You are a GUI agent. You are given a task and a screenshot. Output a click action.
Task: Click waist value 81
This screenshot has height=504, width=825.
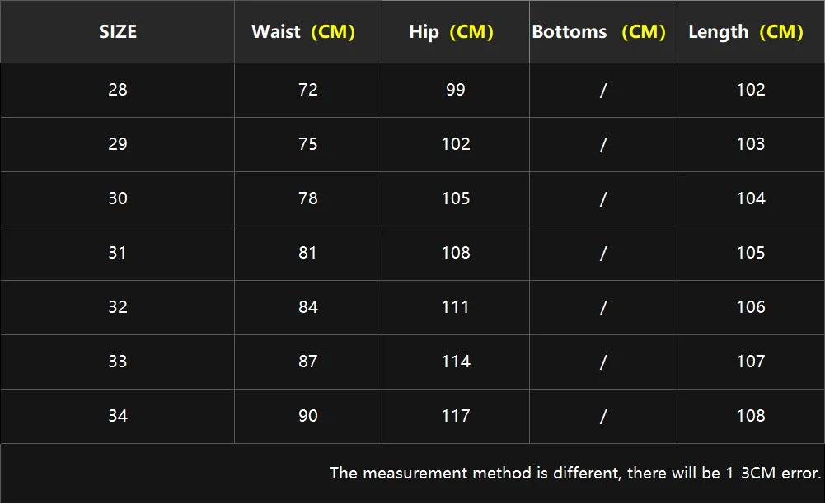308,253
